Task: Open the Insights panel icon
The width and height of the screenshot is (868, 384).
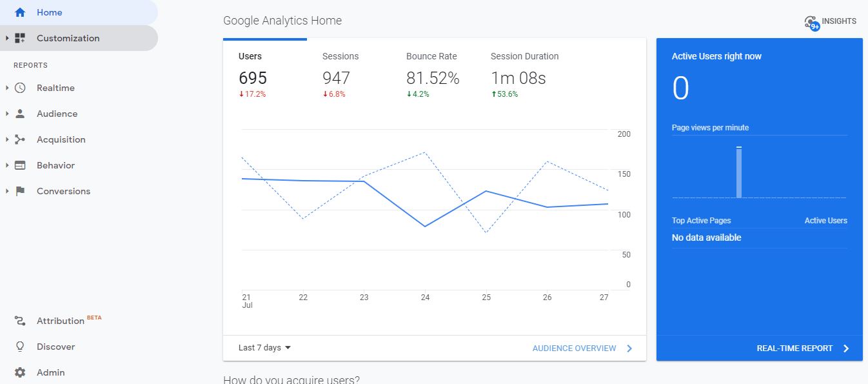Action: [x=812, y=23]
